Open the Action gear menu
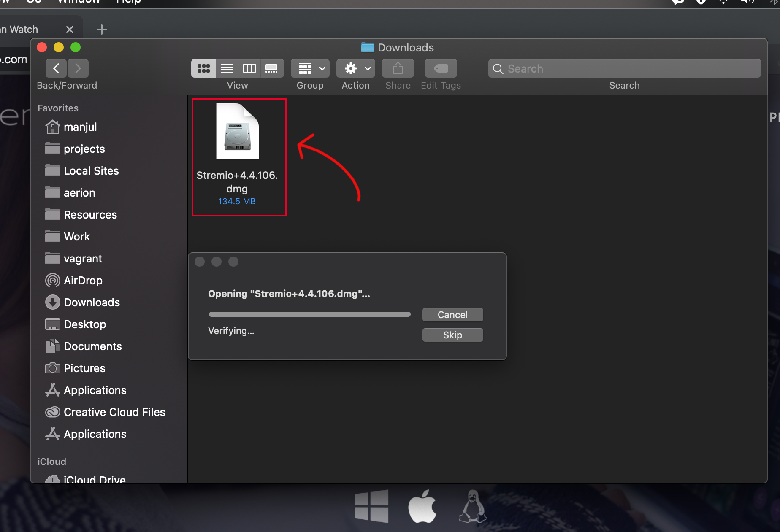 pyautogui.click(x=356, y=68)
